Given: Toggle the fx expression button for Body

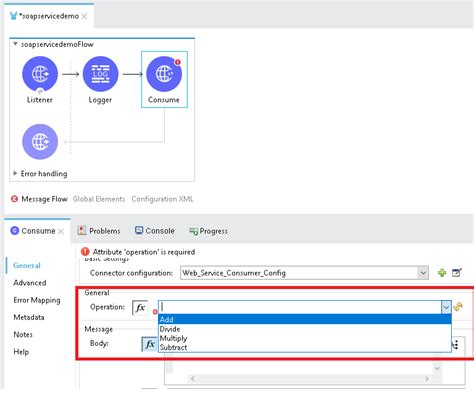Looking at the screenshot, I should [149, 344].
